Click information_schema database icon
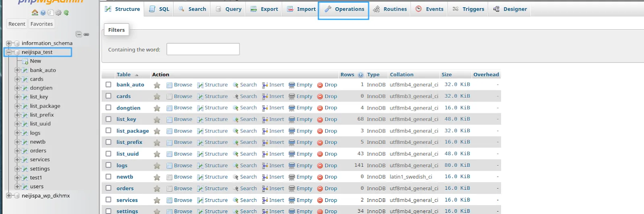This screenshot has width=644, height=214. pyautogui.click(x=17, y=43)
